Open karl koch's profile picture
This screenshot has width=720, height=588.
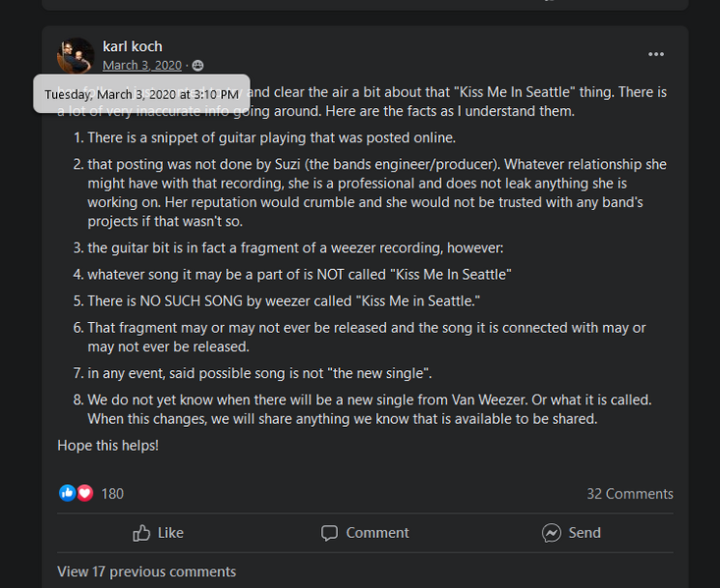tap(76, 54)
